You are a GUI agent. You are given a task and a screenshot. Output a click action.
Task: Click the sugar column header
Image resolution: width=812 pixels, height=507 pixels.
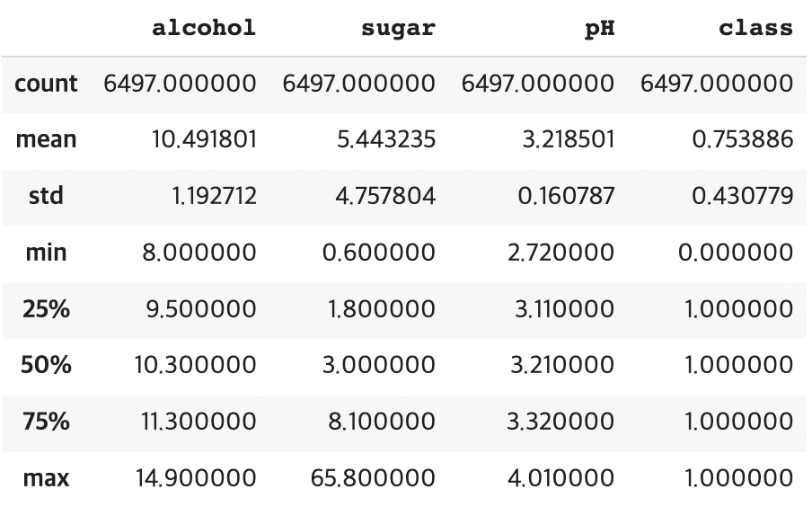click(398, 29)
